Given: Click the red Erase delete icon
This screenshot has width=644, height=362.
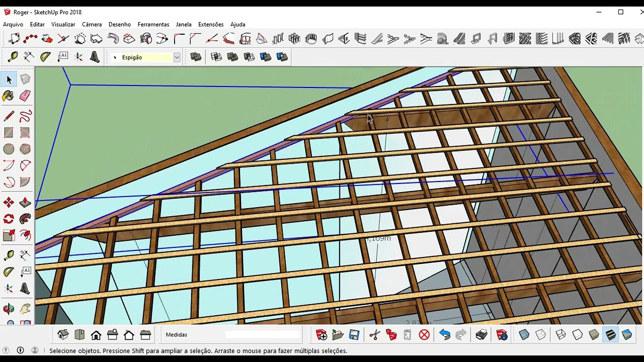Looking at the screenshot, I should [424, 335].
